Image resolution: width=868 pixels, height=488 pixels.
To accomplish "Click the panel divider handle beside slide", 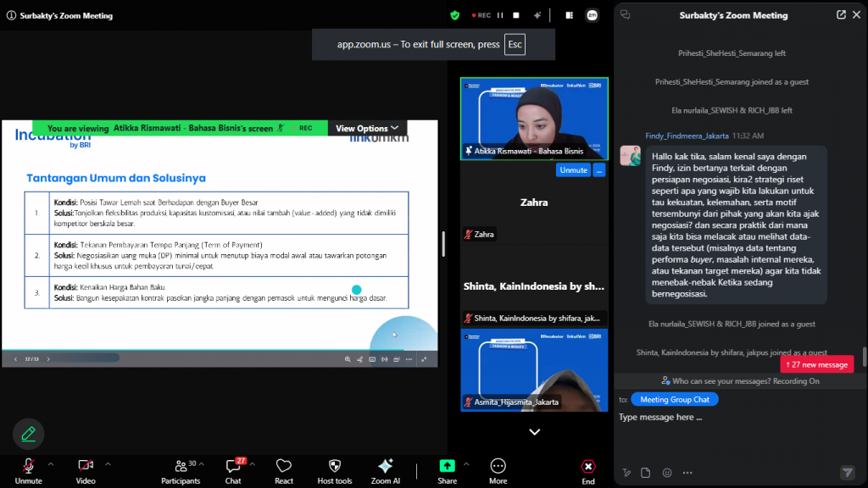I will click(x=443, y=243).
